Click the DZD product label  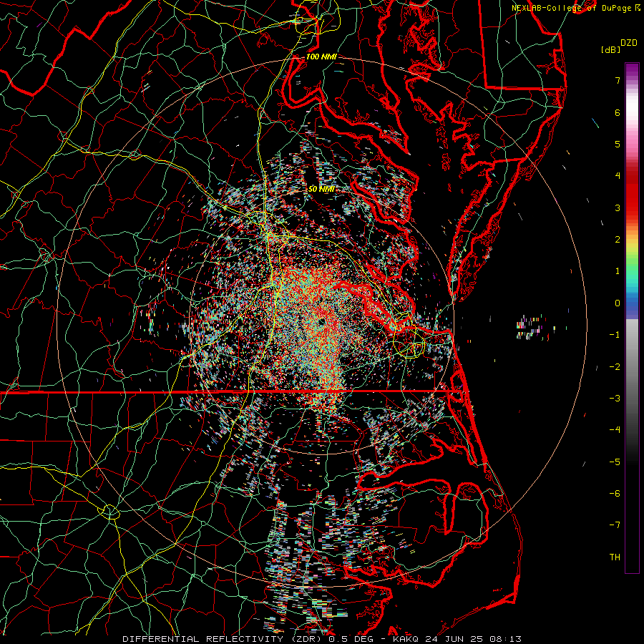coord(629,43)
